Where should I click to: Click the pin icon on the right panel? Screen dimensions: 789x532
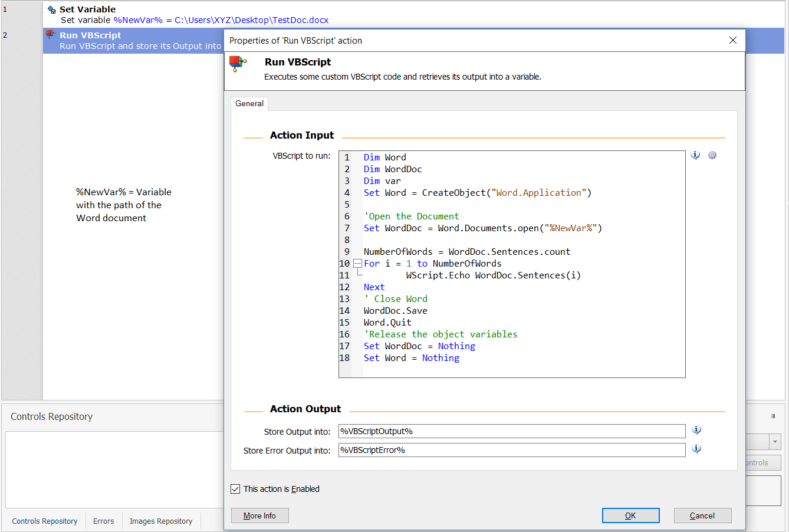pos(773,417)
